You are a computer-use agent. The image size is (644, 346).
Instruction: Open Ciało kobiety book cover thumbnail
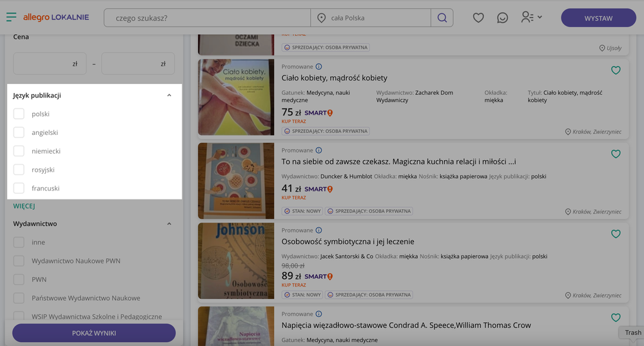(x=236, y=97)
